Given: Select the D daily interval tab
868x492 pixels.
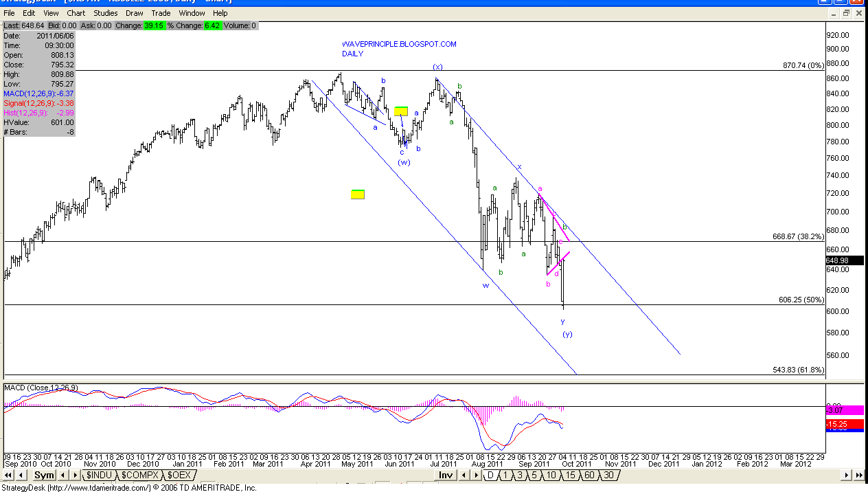Looking at the screenshot, I should (x=490, y=475).
